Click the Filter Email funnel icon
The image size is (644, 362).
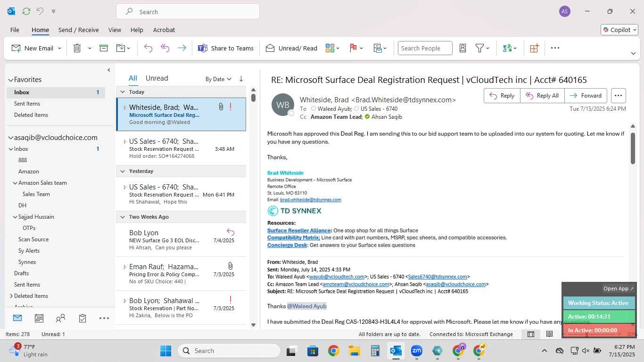click(x=479, y=48)
